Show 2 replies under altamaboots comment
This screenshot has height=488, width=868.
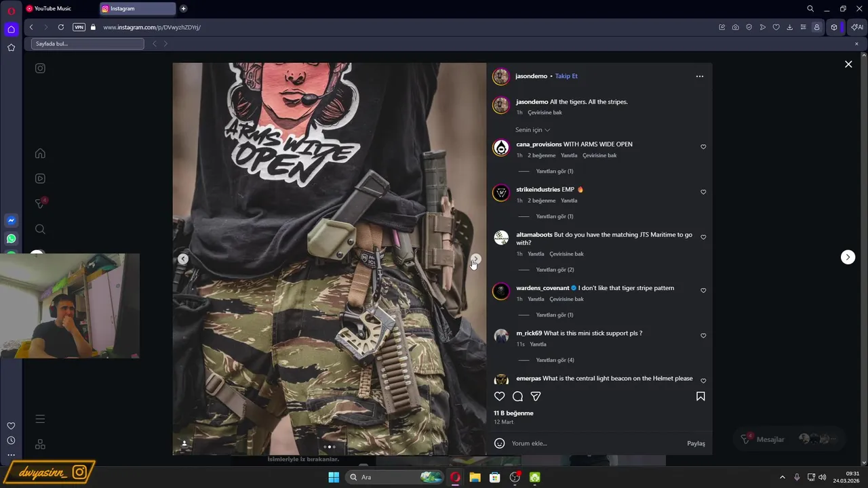tap(555, 270)
